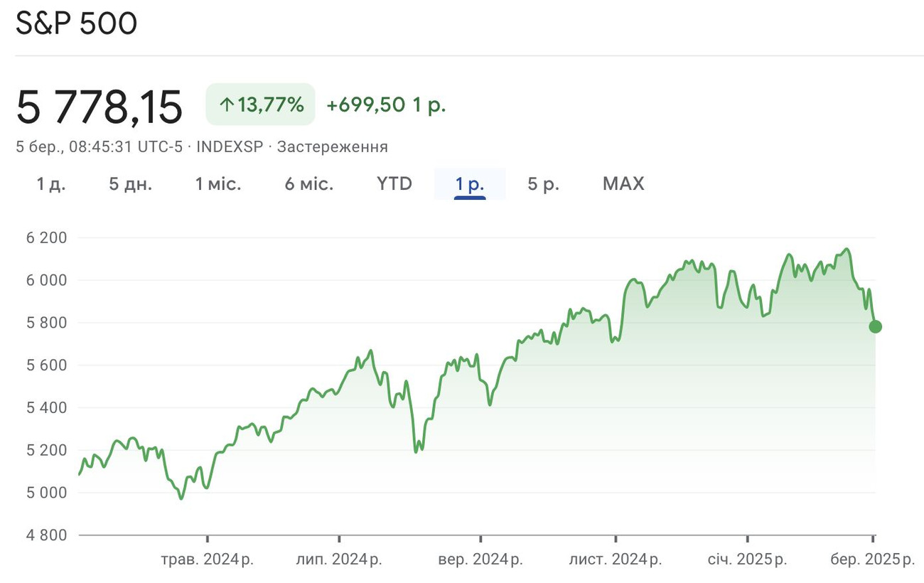Switch chart to 5 р. range
The height and width of the screenshot is (583, 924).
(543, 184)
